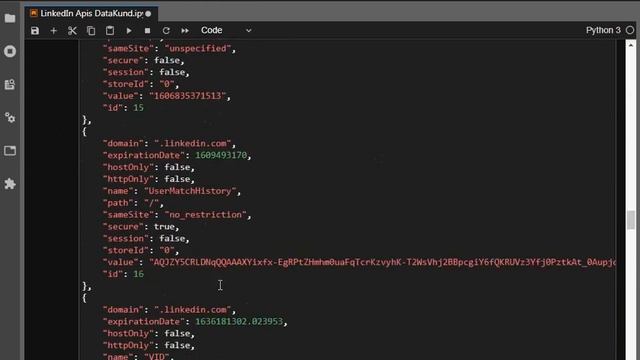Copy the selected cell
This screenshot has height=360, width=640.
[91, 31]
